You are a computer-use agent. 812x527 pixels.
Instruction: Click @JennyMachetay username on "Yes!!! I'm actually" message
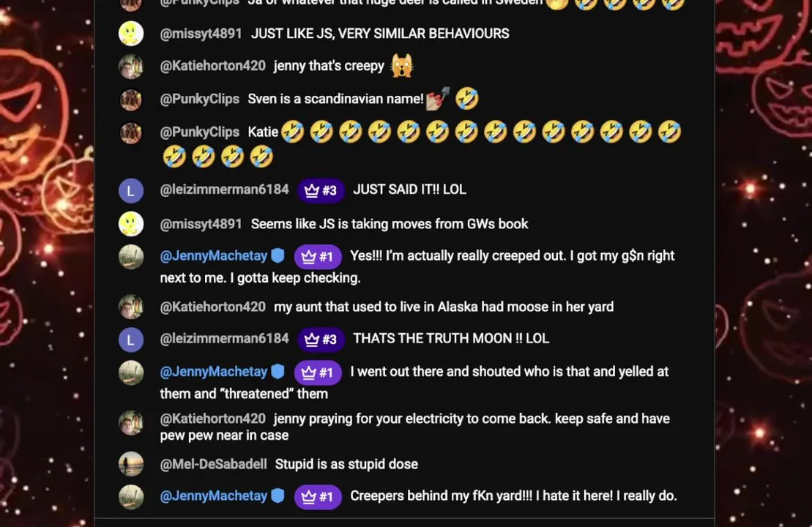tap(213, 255)
